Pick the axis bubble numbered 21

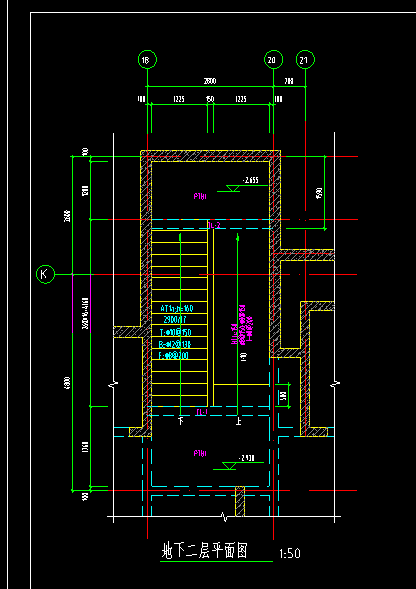click(x=305, y=60)
